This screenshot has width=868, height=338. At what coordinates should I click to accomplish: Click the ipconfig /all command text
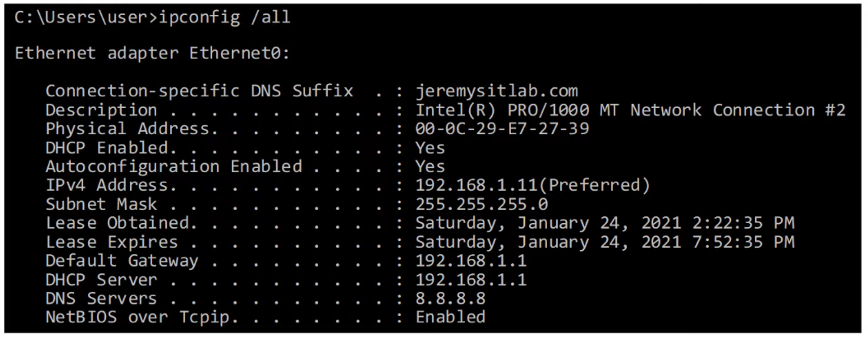[224, 17]
